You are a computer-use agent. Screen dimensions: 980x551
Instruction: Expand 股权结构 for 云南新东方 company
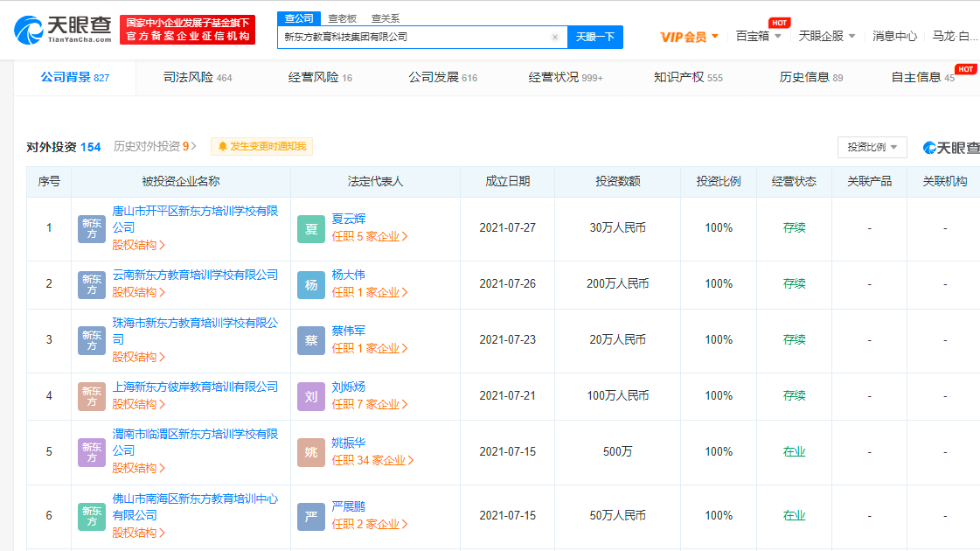click(x=138, y=292)
